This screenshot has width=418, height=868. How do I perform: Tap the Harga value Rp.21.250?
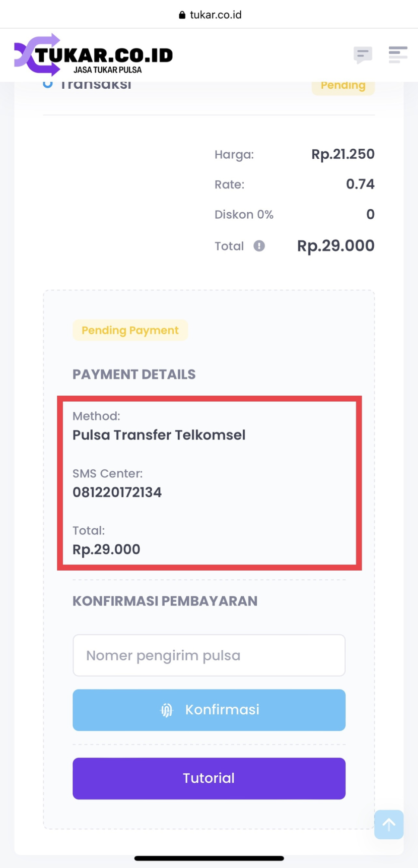click(342, 154)
